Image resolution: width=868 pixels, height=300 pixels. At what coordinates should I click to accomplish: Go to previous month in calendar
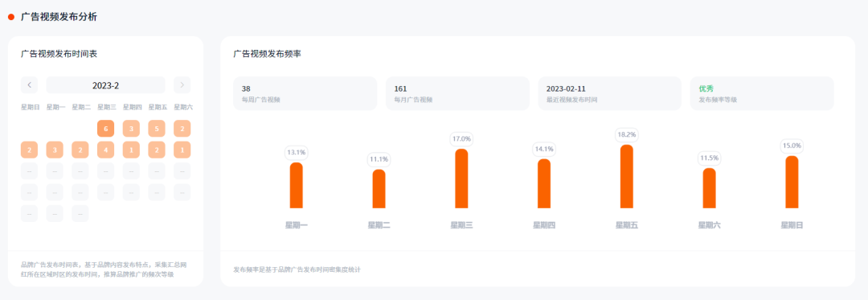tap(30, 85)
